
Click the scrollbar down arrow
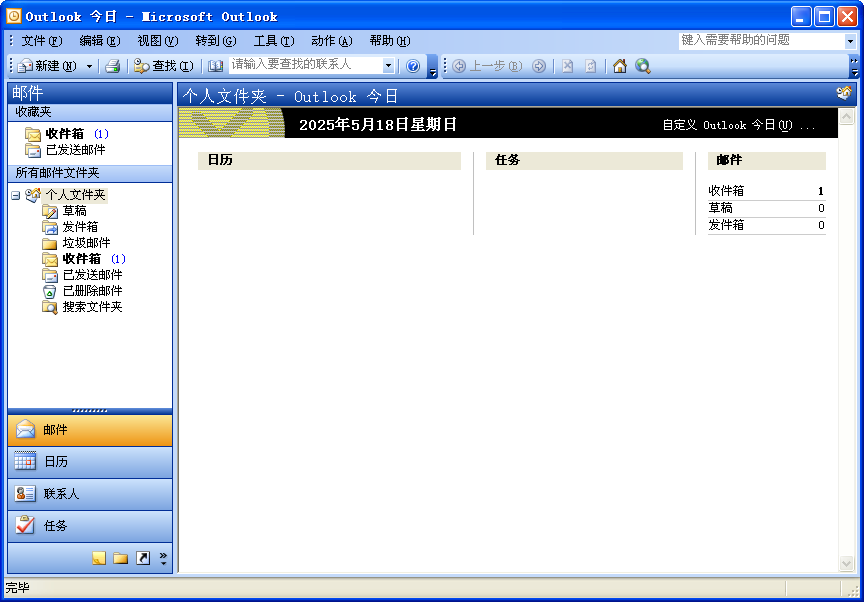847,563
